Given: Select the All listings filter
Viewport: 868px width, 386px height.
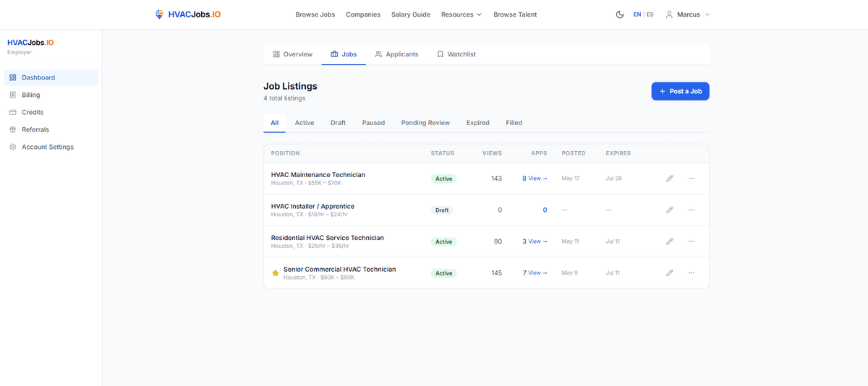Looking at the screenshot, I should pos(275,123).
